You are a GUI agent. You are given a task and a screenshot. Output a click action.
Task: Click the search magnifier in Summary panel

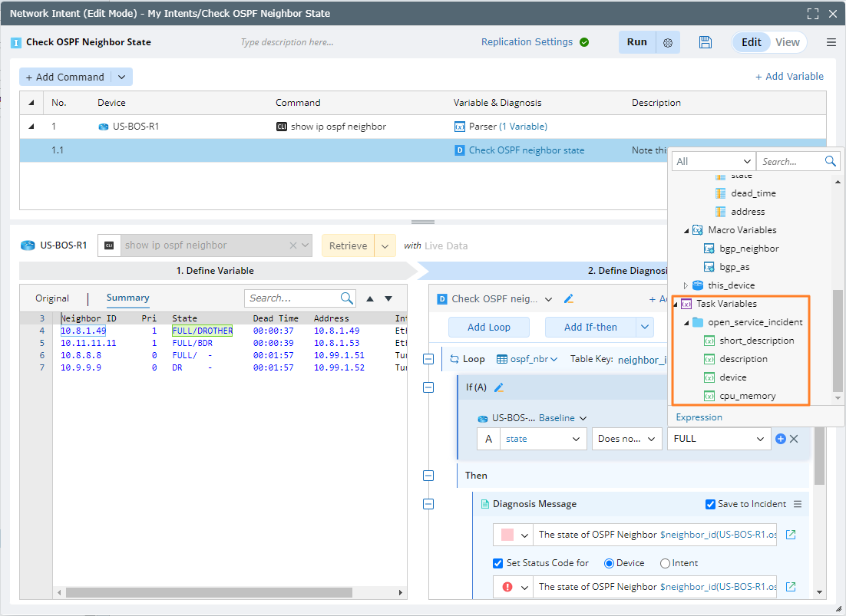347,298
